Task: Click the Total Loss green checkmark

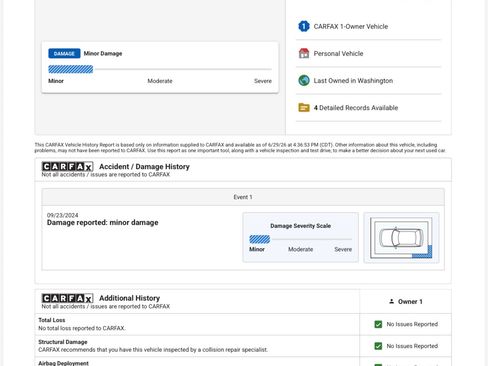Action: [x=378, y=324]
